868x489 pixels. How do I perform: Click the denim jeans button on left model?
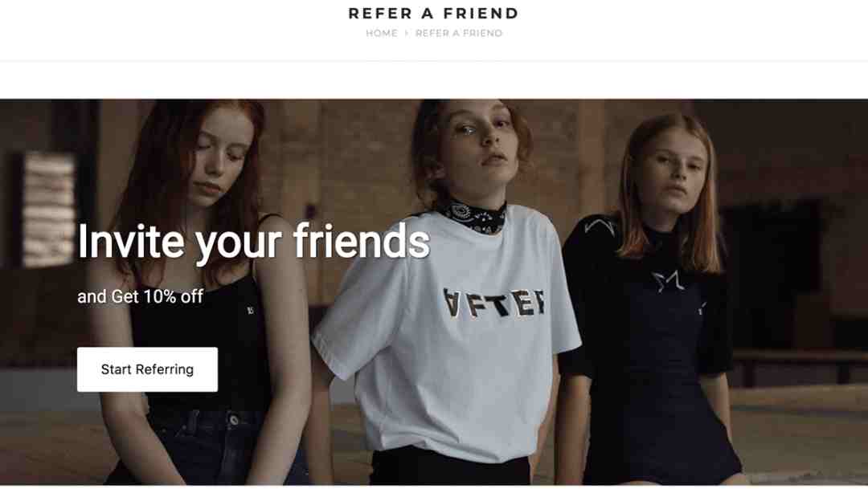[x=235, y=421]
